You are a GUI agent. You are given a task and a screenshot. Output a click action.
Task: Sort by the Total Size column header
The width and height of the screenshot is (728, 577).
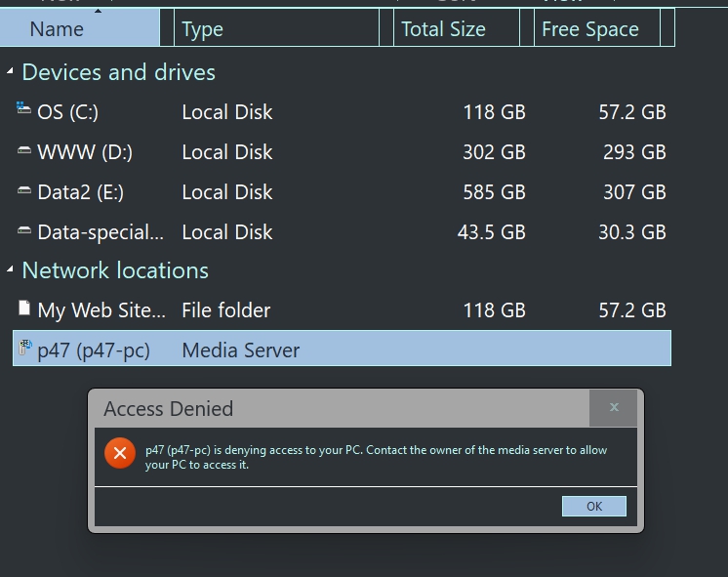click(443, 29)
